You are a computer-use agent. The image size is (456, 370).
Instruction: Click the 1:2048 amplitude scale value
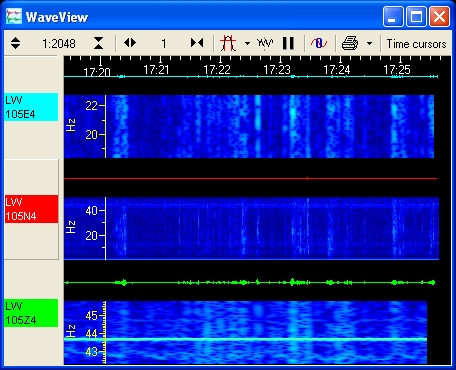coord(59,44)
